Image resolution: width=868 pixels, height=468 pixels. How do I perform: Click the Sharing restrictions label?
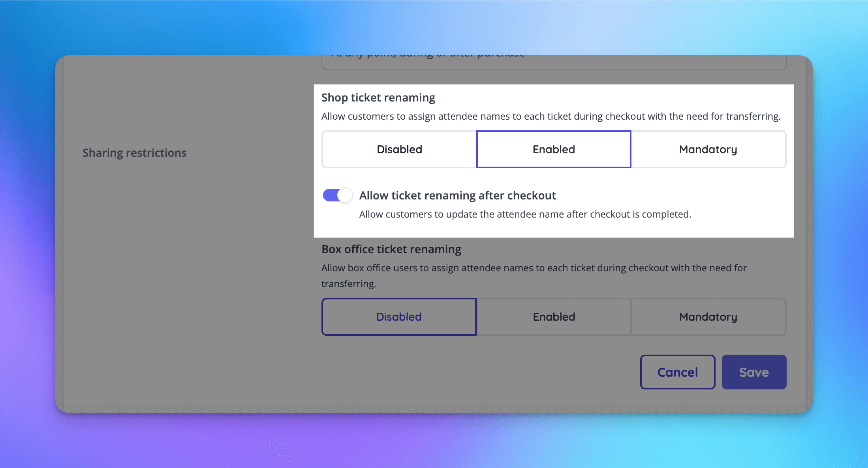pos(134,153)
